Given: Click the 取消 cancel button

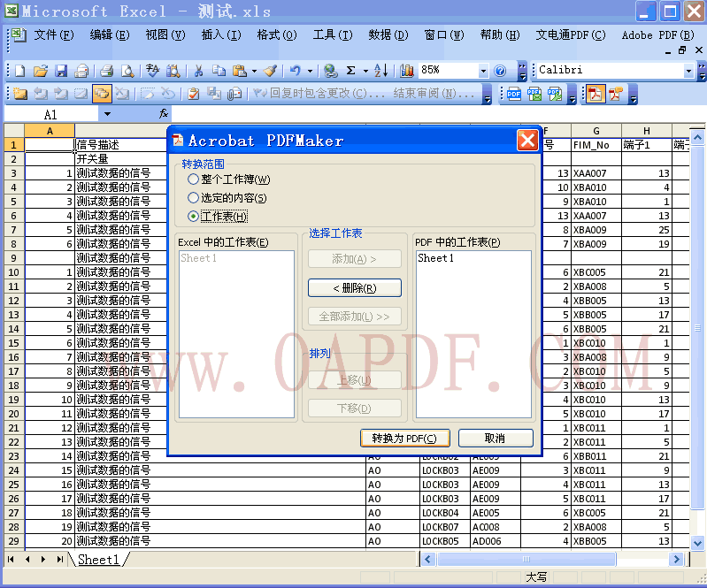Looking at the screenshot, I should (496, 438).
